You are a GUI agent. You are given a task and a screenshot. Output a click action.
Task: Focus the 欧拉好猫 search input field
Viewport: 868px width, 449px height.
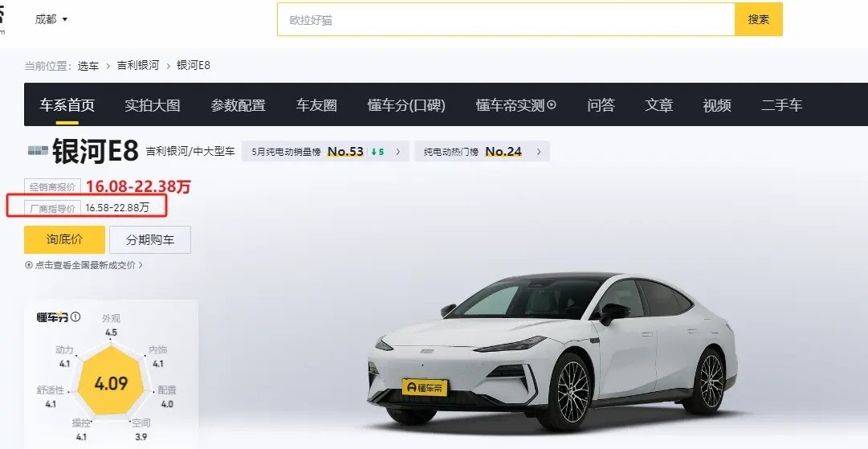pos(506,19)
